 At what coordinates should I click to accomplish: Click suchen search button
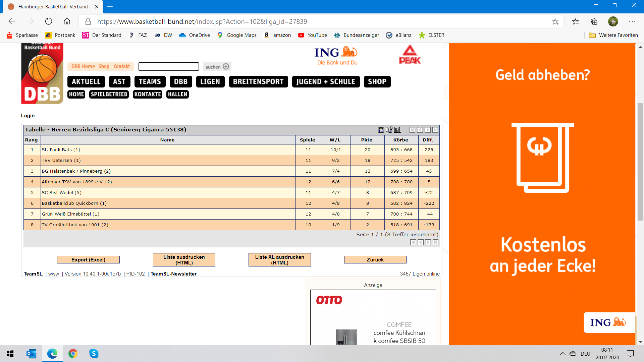click(x=217, y=67)
